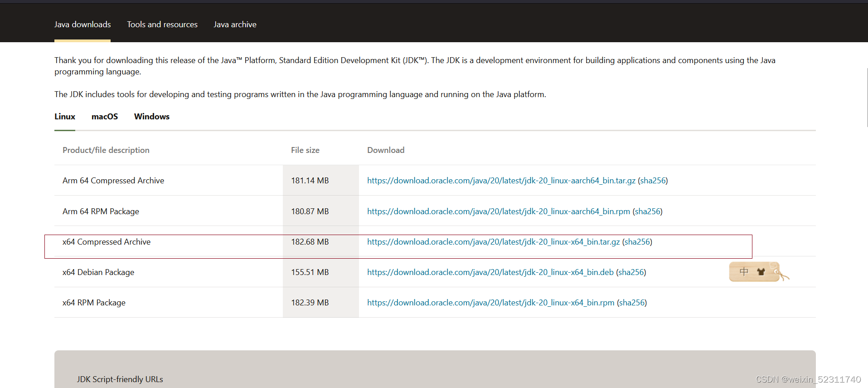
Task: Download the linux-aarch64 tar.gz link
Action: pos(501,181)
